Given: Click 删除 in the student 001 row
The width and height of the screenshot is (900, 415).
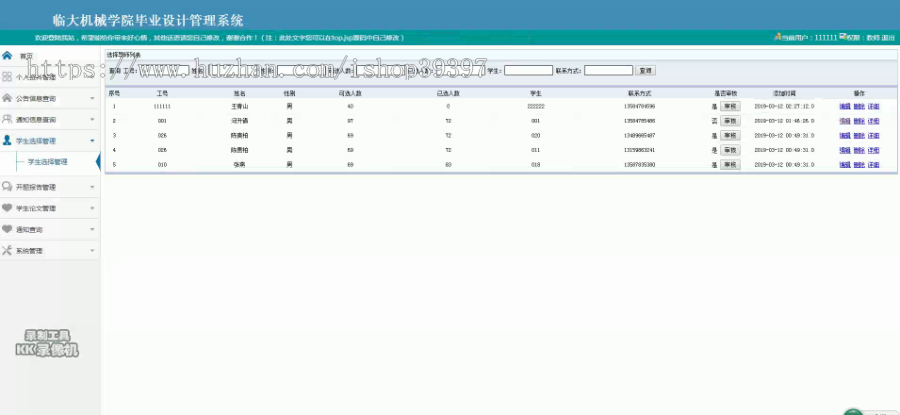Looking at the screenshot, I should [859, 121].
